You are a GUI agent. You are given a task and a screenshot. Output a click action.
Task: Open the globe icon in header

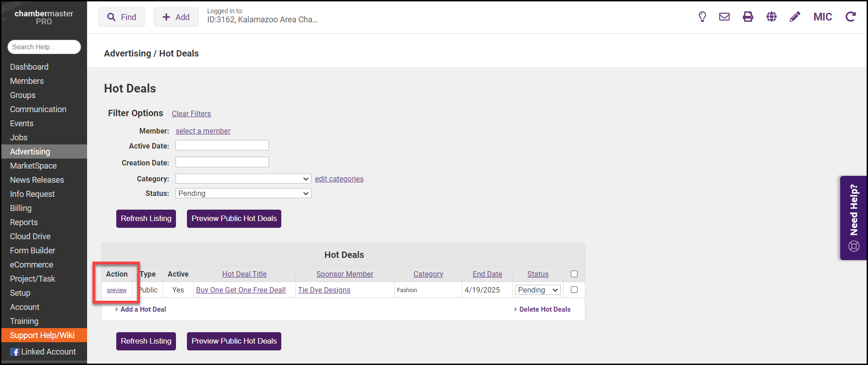coord(771,17)
